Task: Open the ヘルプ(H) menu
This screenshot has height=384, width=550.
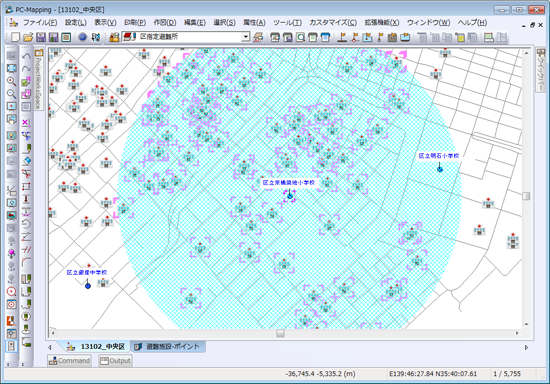Action: click(472, 23)
